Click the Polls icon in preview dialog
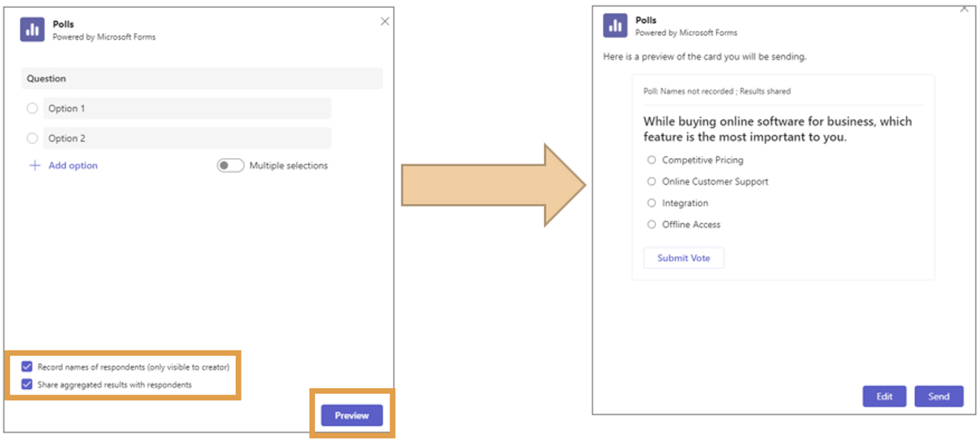This screenshot has height=441, width=980. point(615,26)
